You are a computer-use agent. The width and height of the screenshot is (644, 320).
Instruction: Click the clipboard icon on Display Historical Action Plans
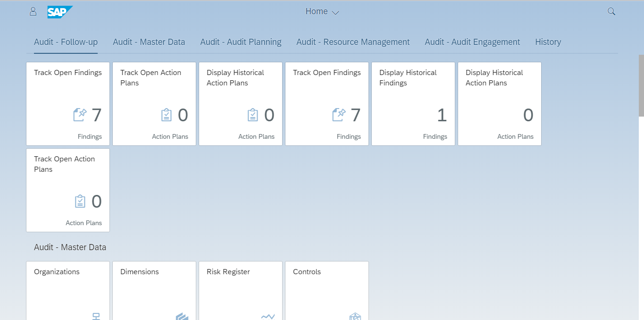(253, 114)
